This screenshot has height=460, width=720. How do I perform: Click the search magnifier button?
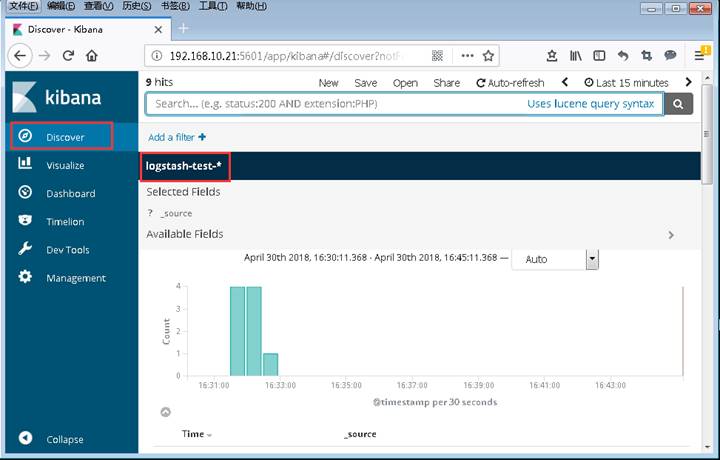(679, 103)
